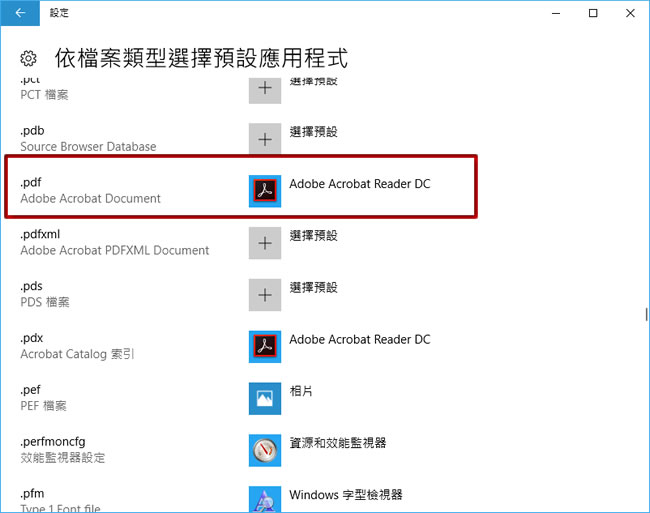
Task: Click 相片 app name for .pef
Action: coord(301,391)
